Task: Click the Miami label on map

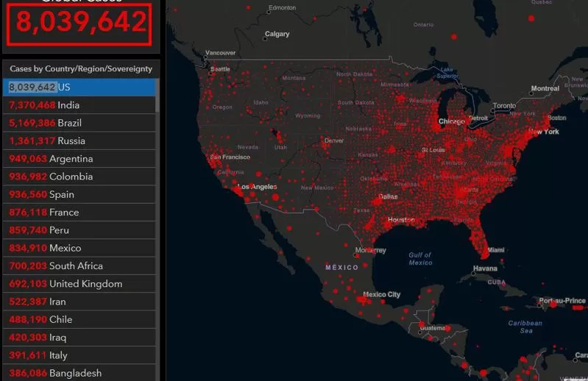Action: (496, 250)
